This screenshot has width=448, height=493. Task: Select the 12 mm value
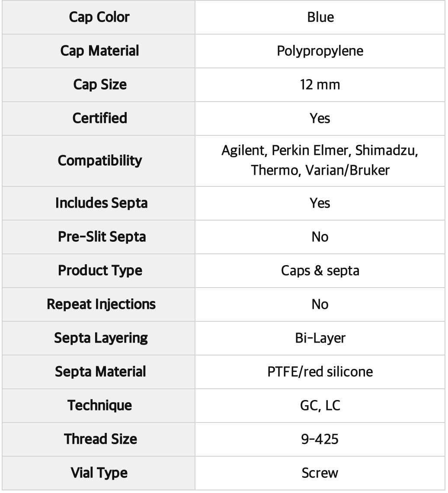(320, 85)
